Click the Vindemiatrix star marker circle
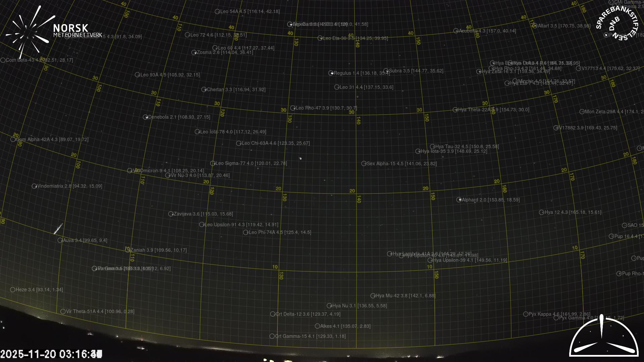The width and height of the screenshot is (644, 362). (34, 186)
